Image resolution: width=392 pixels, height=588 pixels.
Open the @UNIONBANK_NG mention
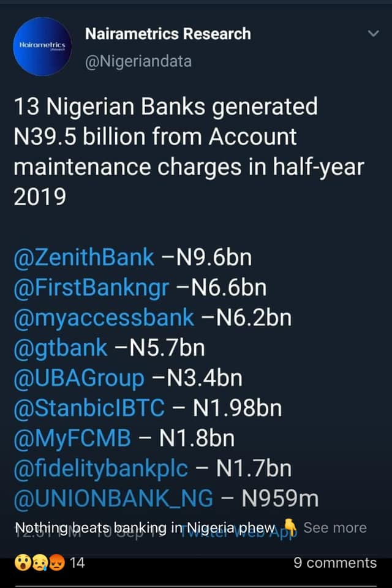coord(113,499)
